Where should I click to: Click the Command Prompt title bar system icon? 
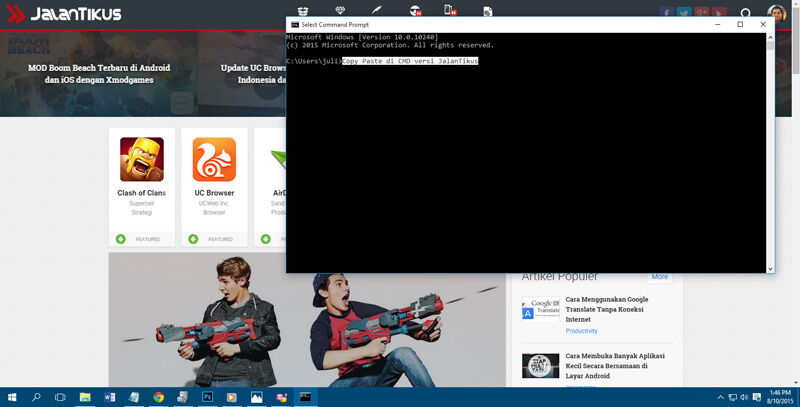[294, 24]
